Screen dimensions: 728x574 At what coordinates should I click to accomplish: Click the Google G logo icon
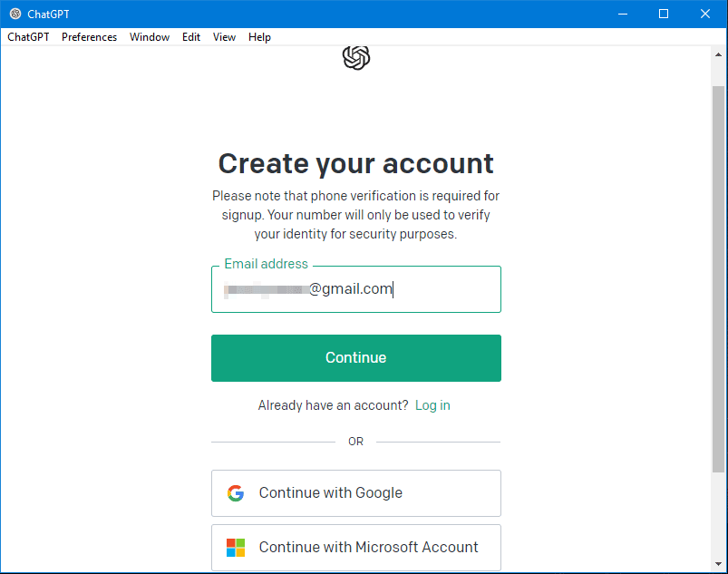point(236,493)
